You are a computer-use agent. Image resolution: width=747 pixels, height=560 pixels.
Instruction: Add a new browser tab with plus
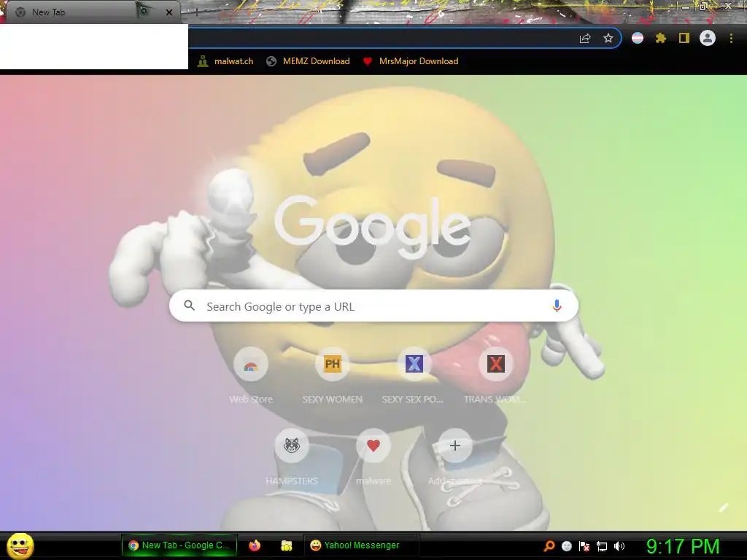coord(197,12)
